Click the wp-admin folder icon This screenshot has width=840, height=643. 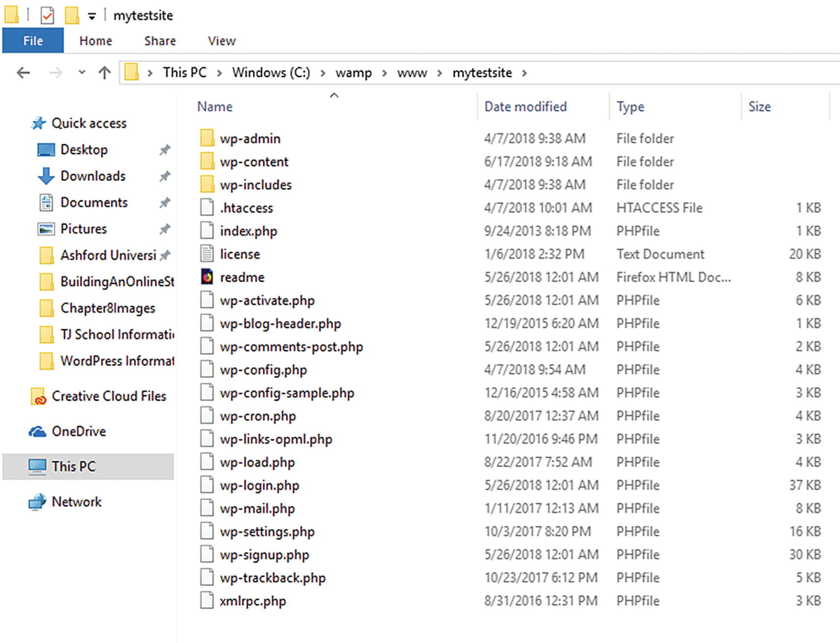click(x=207, y=138)
